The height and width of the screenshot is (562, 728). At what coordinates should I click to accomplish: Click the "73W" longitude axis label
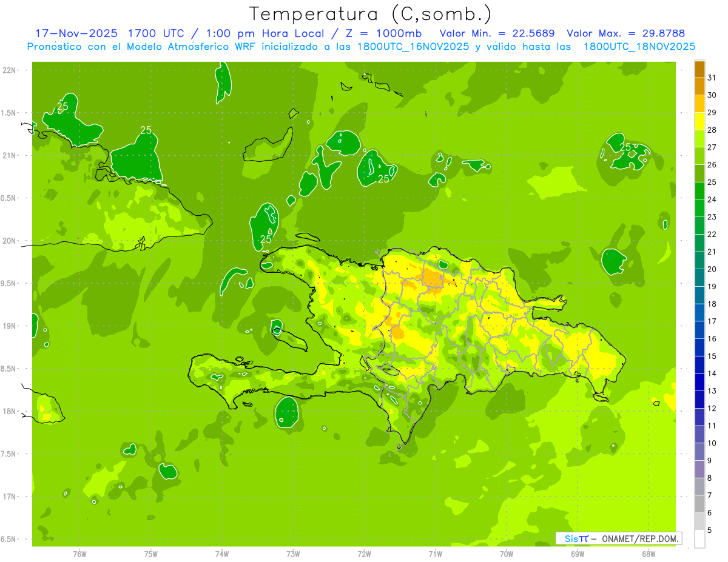tap(293, 554)
